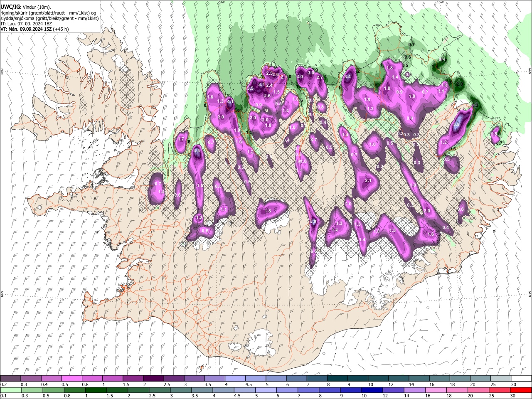Click the bright pink upper swatch between 0.5 and 0.8

[x=71, y=378]
